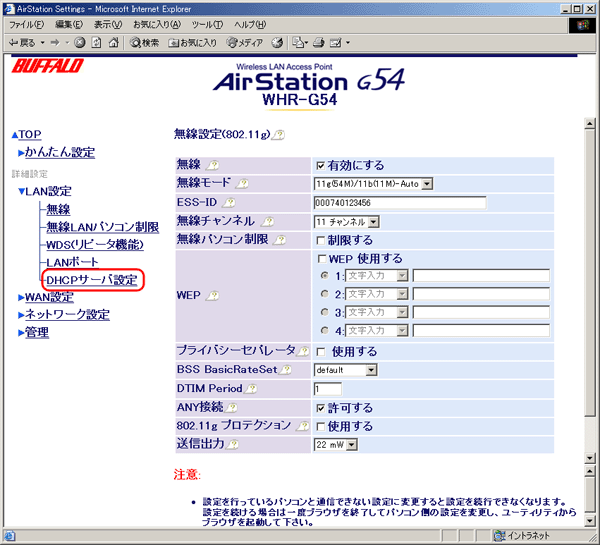Open the ヘルプ(H) menu
Image resolution: width=600 pixels, height=545 pixels.
[250, 25]
